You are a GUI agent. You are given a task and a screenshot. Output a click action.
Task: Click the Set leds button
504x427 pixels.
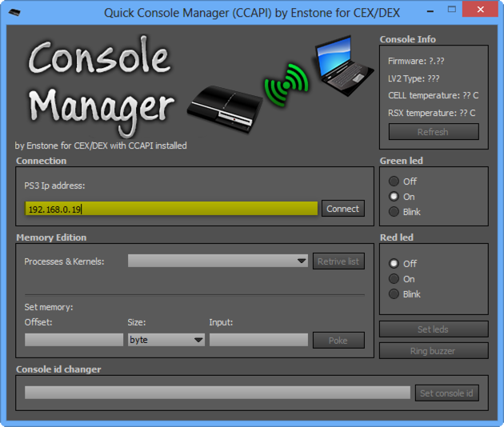pyautogui.click(x=434, y=329)
